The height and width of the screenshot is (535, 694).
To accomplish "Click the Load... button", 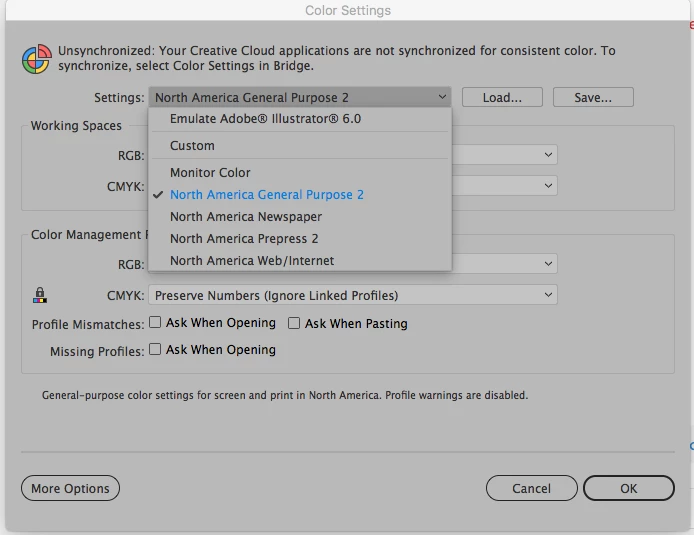I will tap(502, 97).
